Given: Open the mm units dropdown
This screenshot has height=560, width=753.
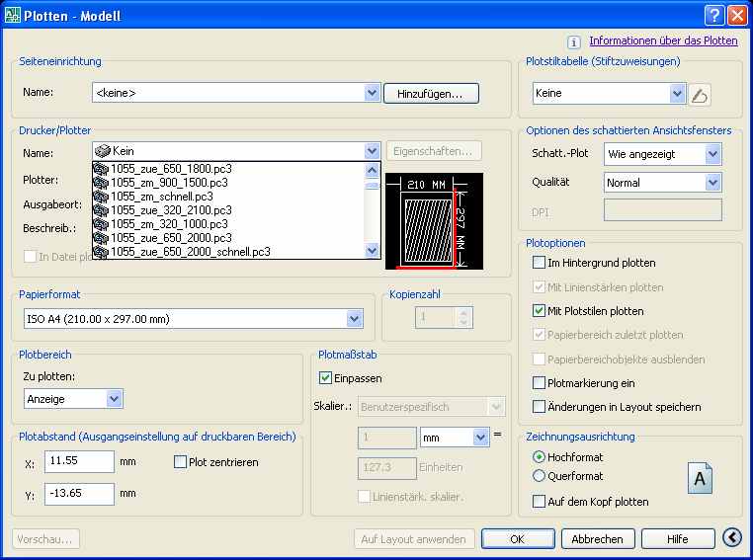Looking at the screenshot, I should (479, 438).
